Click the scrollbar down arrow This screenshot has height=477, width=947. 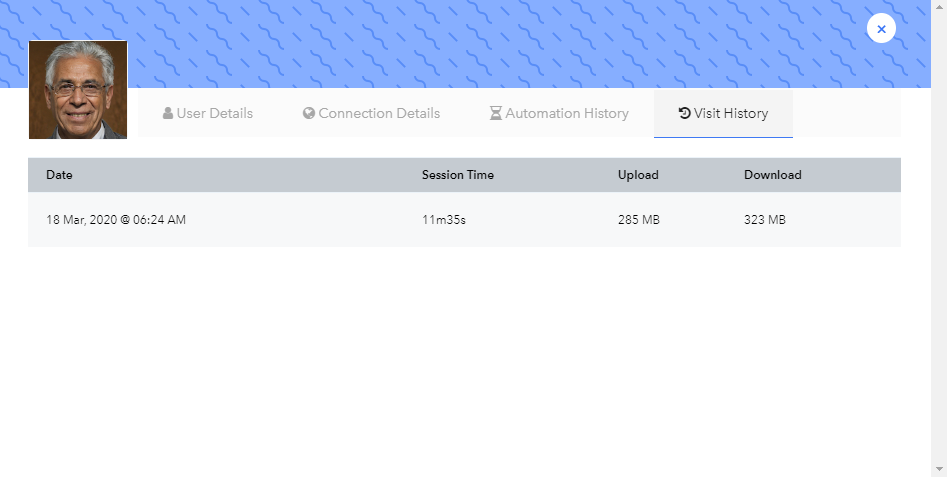939,469
